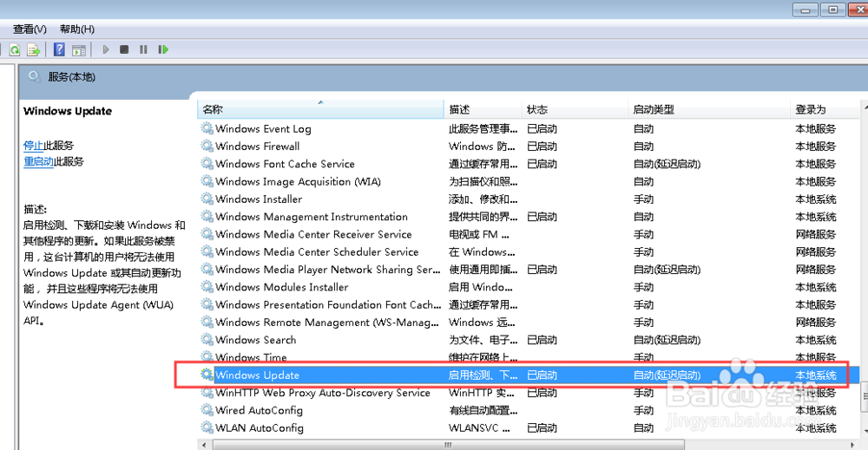This screenshot has height=450, width=868.
Task: Select the Windows Update service row
Action: point(528,375)
